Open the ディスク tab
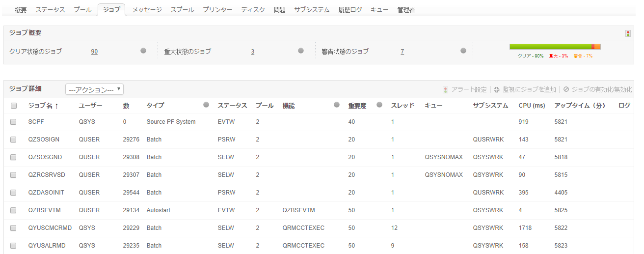Image resolution: width=644 pixels, height=254 pixels. pos(253,10)
